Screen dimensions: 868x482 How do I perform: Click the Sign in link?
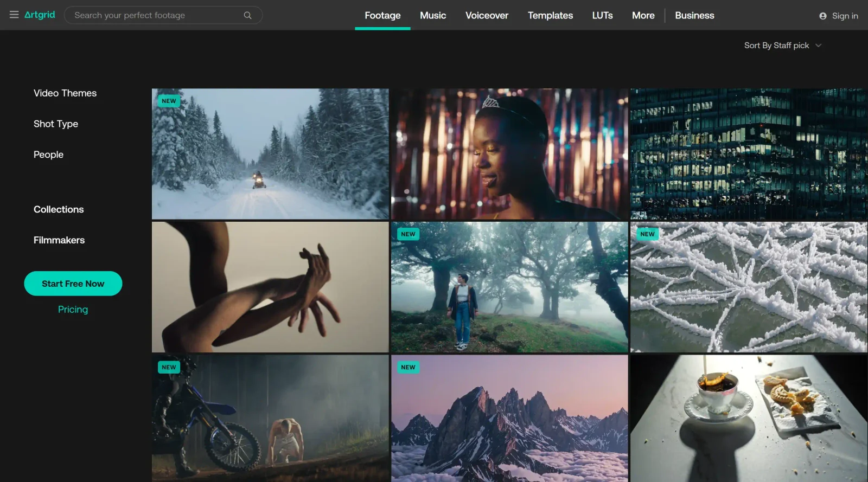coord(845,16)
